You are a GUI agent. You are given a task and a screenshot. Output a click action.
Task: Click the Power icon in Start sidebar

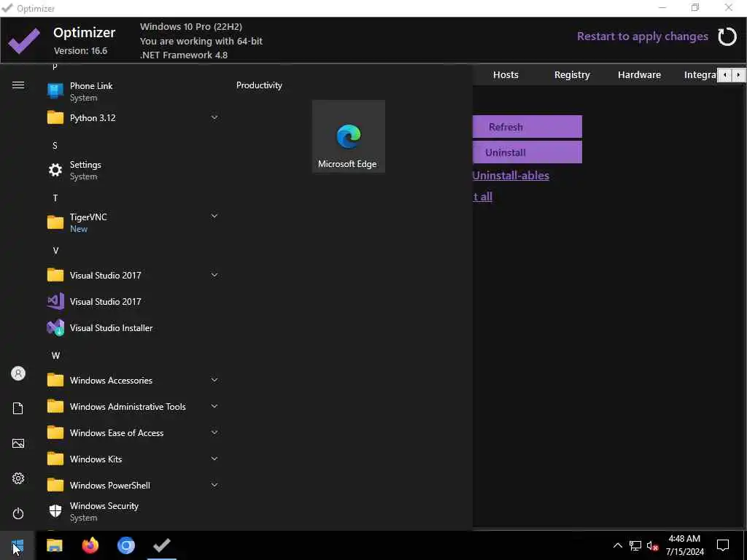[18, 513]
